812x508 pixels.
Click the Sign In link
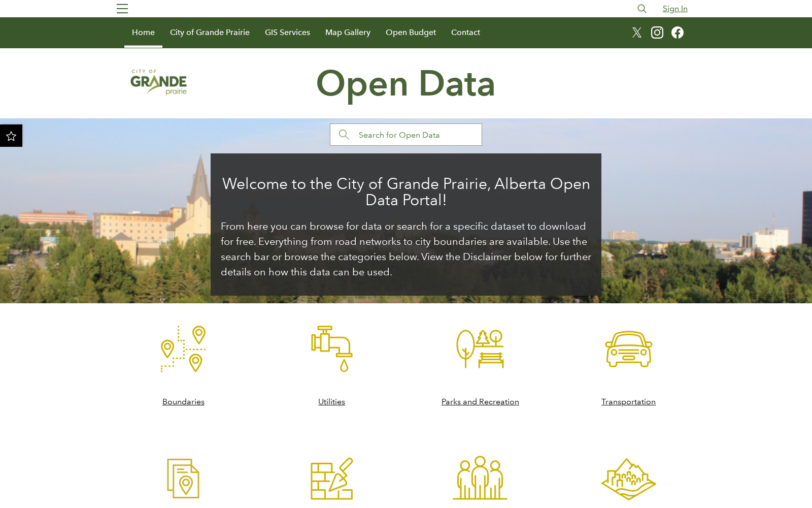675,9
